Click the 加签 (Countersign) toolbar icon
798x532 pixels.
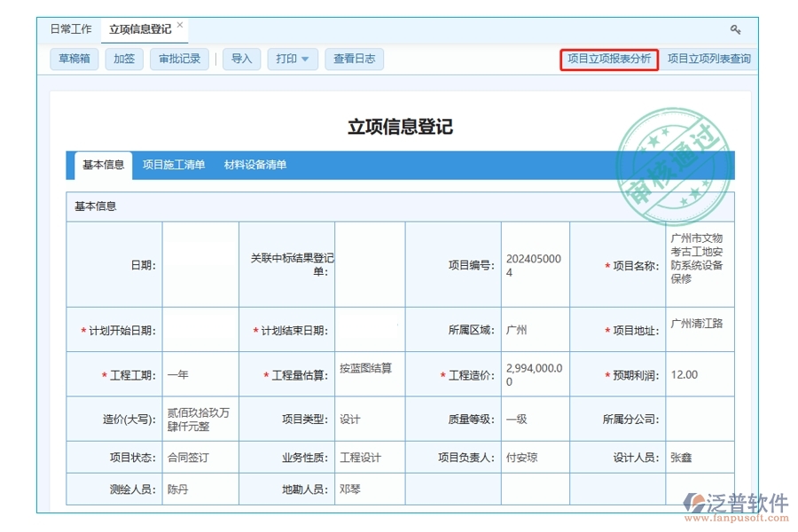(123, 59)
